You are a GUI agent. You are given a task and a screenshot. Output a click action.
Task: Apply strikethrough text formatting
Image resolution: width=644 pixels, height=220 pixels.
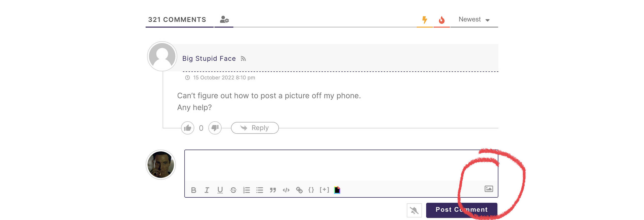pyautogui.click(x=233, y=190)
